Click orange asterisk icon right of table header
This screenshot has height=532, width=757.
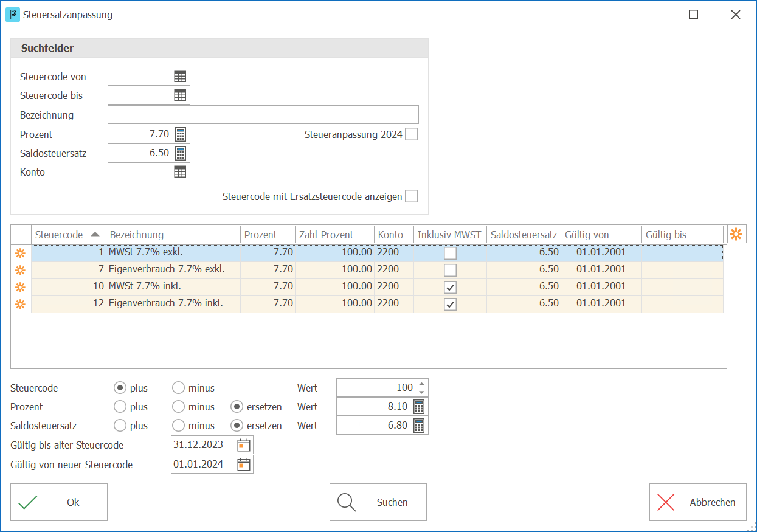click(736, 234)
